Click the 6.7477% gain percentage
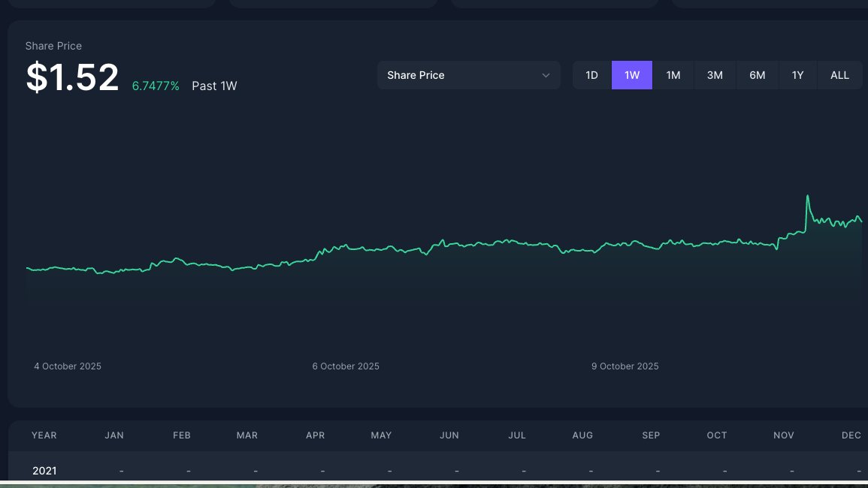Screen dimensions: 868x488 pos(156,86)
